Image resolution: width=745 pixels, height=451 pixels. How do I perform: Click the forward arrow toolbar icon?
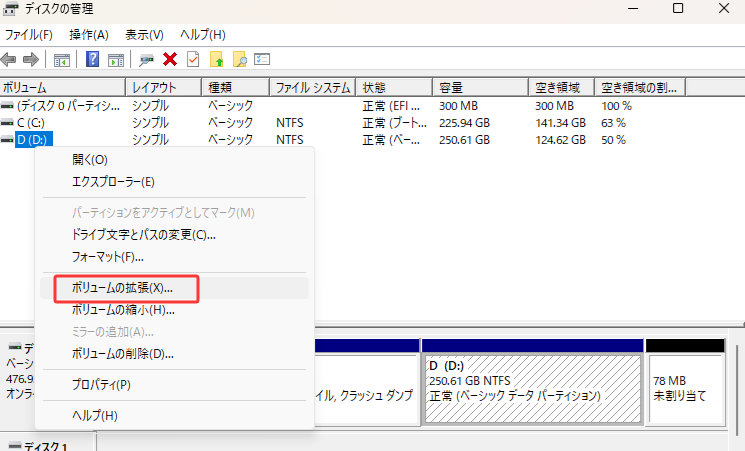[31, 60]
